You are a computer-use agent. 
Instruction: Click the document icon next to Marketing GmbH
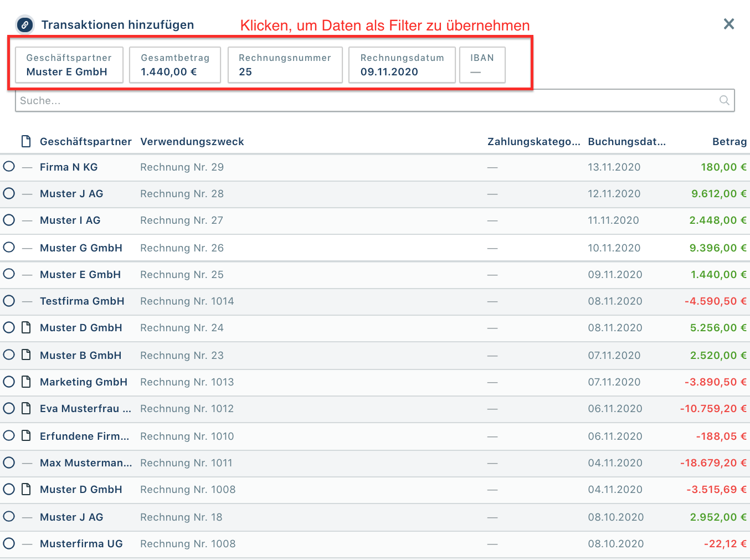tap(26, 381)
